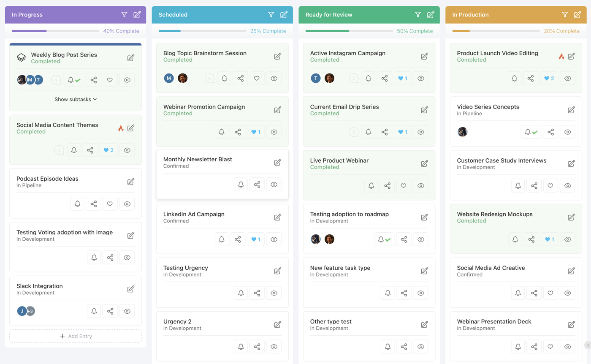Click fire urgency icon on Social Media Content Themes
This screenshot has height=364, width=591.
121,128
